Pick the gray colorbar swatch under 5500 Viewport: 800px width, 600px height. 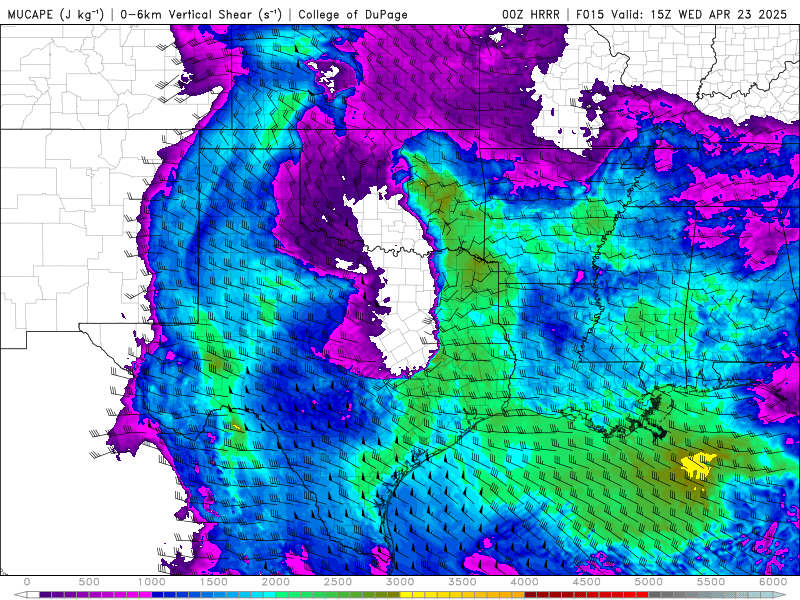pyautogui.click(x=717, y=595)
